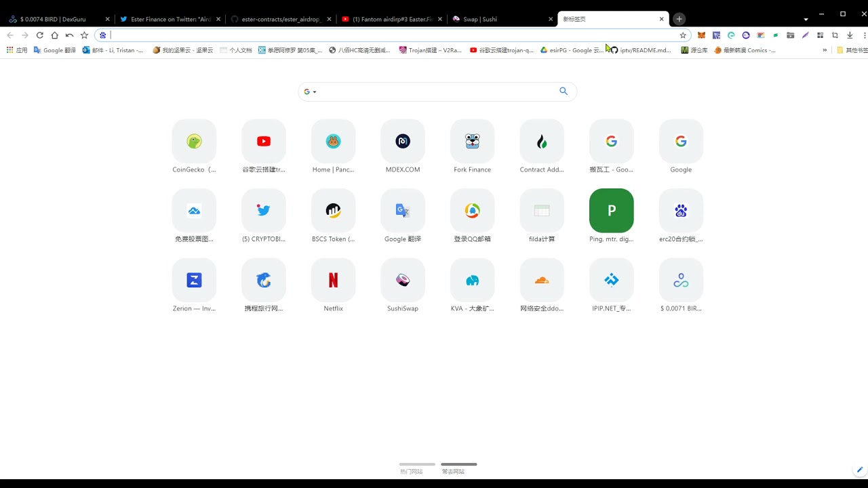
Task: Open the 其他书签 bookmarks folder
Action: click(852, 50)
